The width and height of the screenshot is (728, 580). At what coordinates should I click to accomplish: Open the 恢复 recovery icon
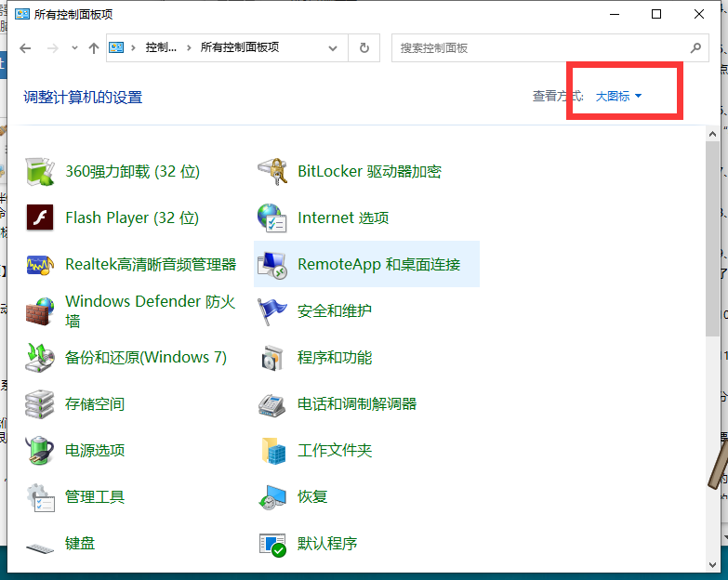coord(272,497)
